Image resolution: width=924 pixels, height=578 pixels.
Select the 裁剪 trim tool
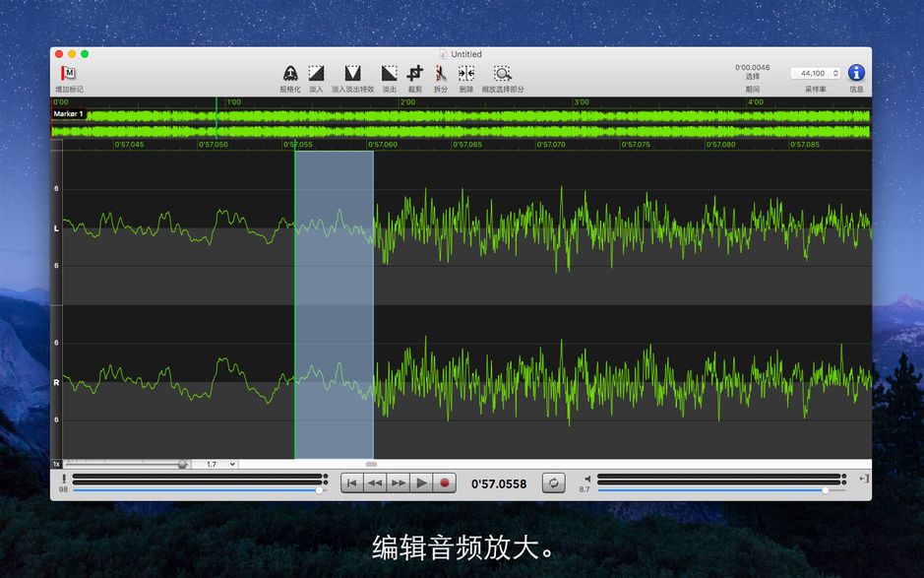click(x=415, y=74)
